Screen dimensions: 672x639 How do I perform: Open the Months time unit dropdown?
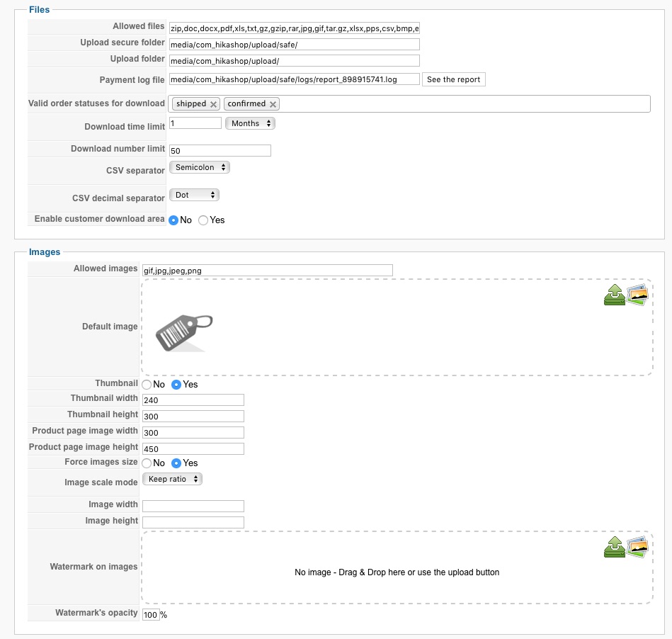click(x=250, y=123)
